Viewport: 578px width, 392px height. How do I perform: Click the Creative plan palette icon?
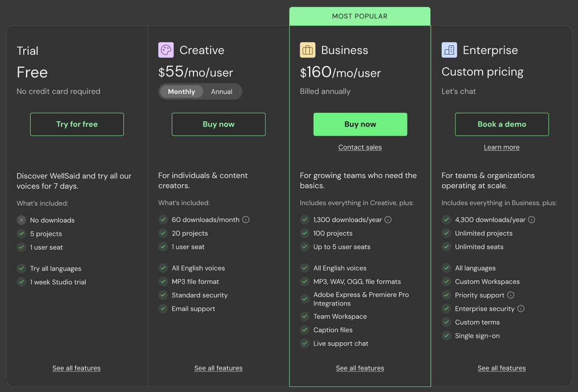(x=166, y=50)
